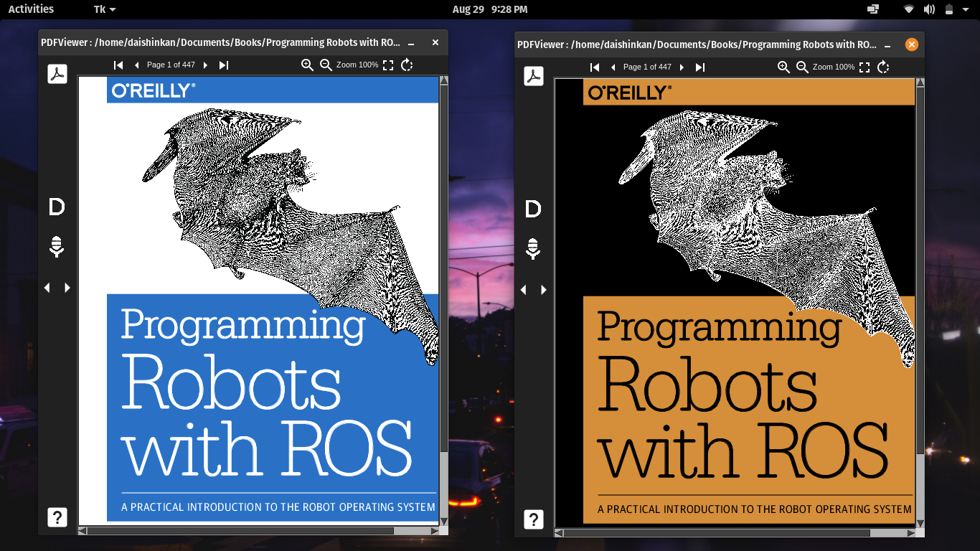Rotate page in right viewer
This screenshot has height=551, width=980.
(883, 67)
